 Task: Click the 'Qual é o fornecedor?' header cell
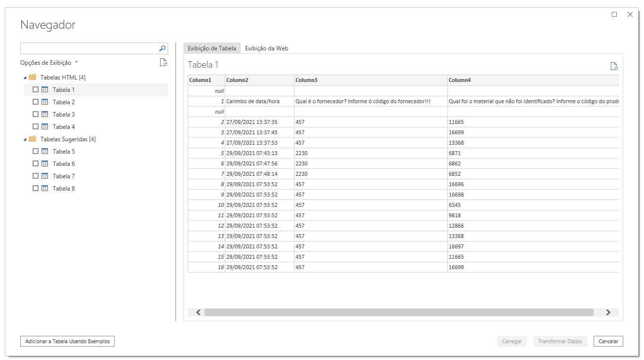tap(371, 101)
